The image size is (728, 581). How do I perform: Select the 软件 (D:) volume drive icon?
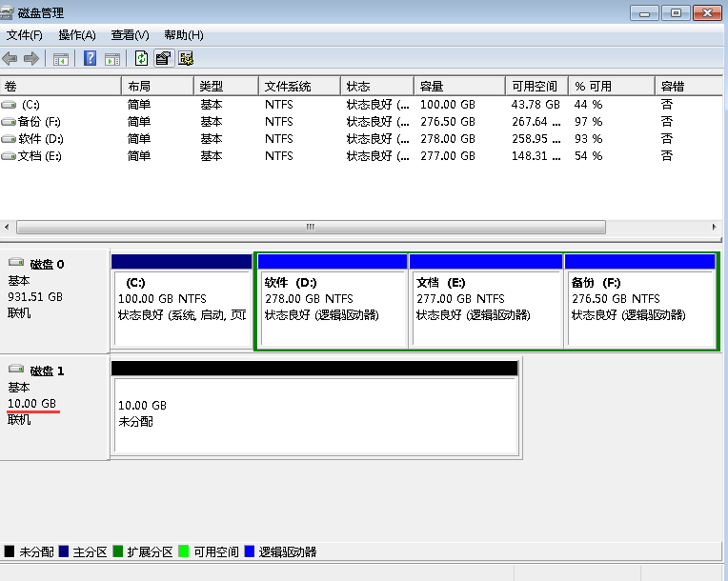pyautogui.click(x=9, y=139)
